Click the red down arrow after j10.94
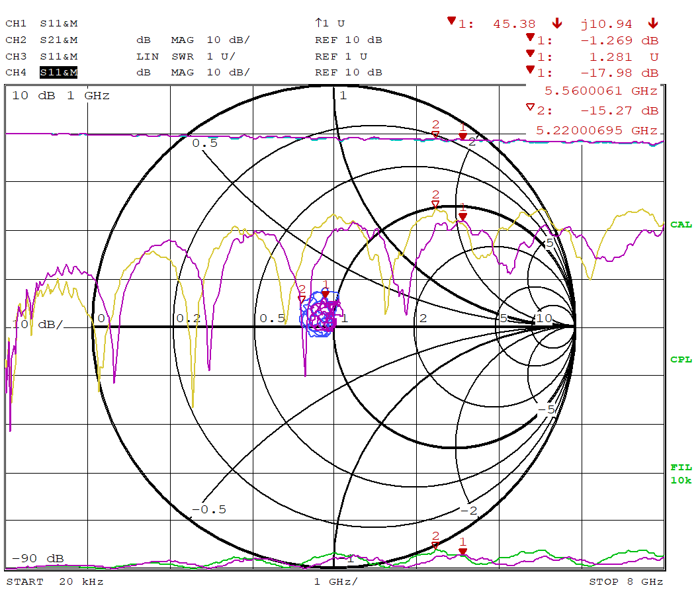The height and width of the screenshot is (590, 700). (652, 23)
